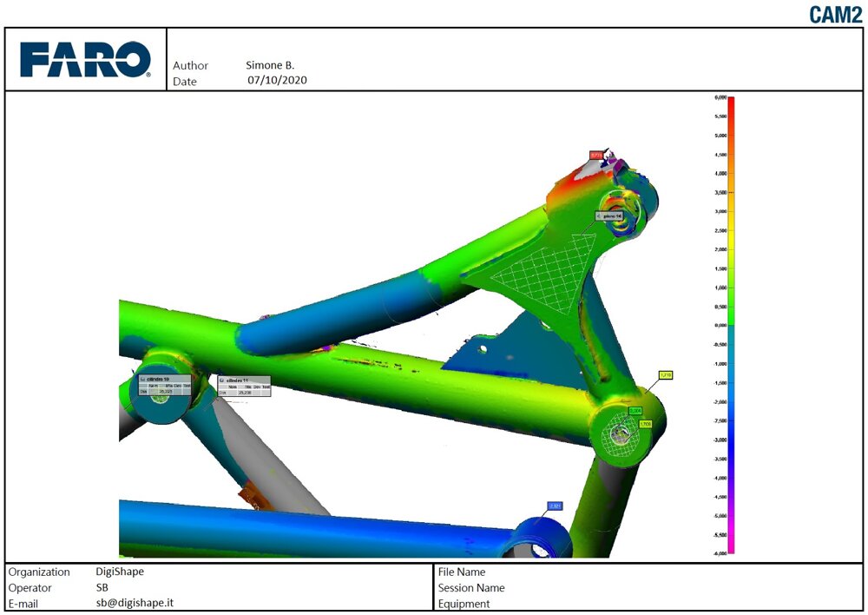Click the Organization label in footer
868x615 pixels.
[x=39, y=572]
